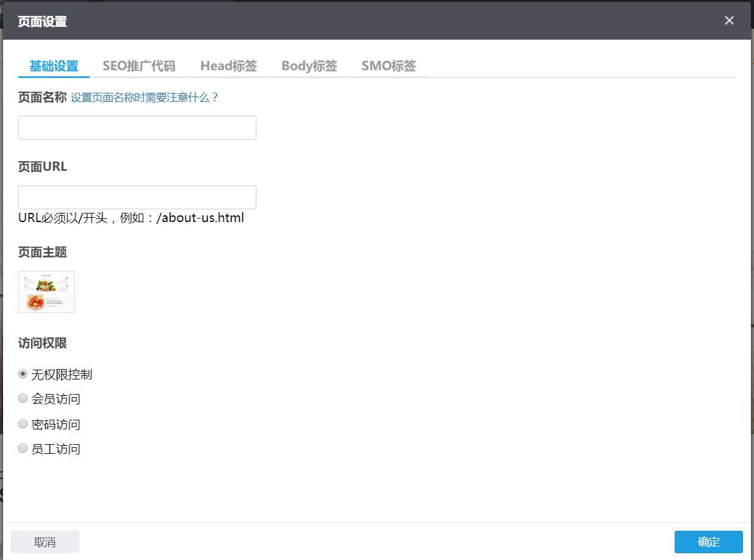This screenshot has width=754, height=560.
Task: Confirm settings with the 确定 button
Action: (x=708, y=542)
